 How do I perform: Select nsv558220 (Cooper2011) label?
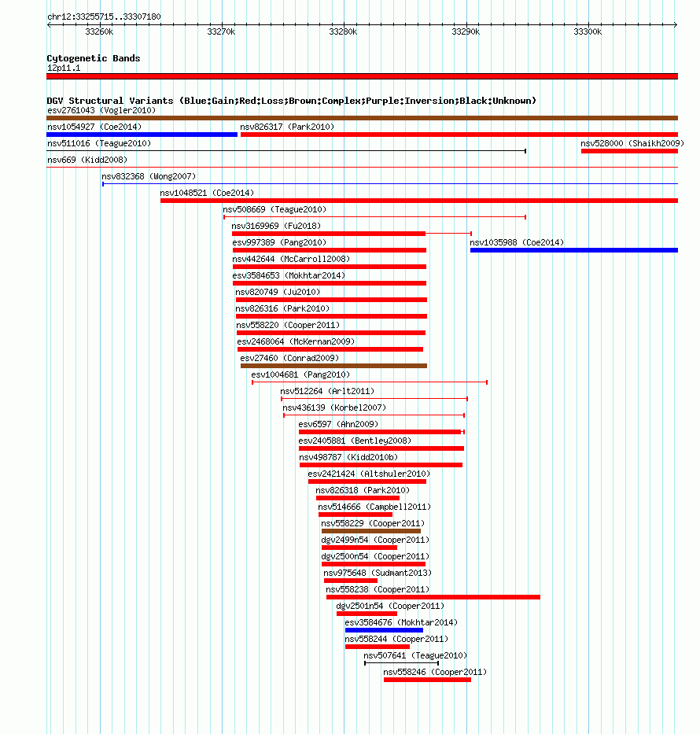click(288, 326)
